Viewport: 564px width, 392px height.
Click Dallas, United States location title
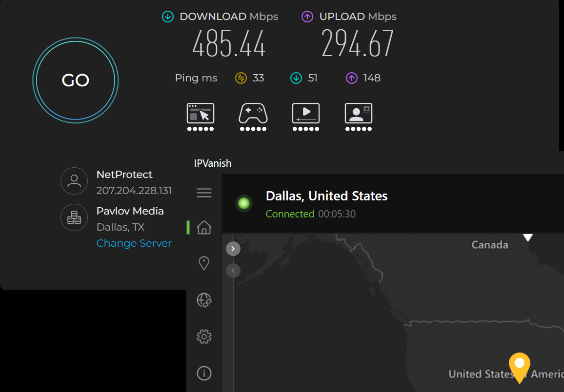pyautogui.click(x=326, y=196)
